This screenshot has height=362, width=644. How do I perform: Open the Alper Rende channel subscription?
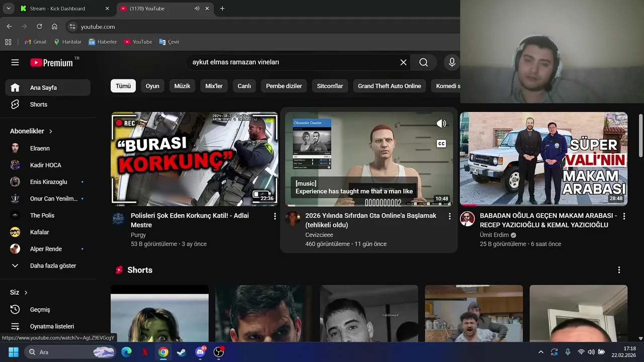coord(48,249)
